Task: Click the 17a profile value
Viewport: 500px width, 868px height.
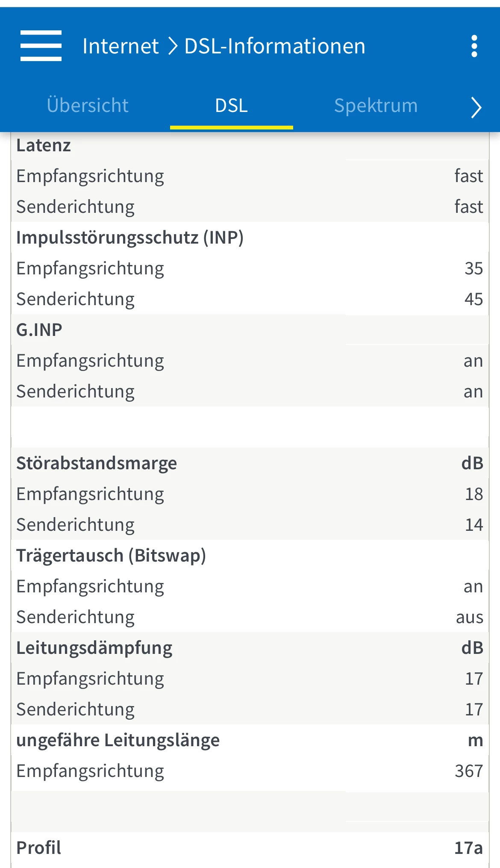Action: [x=468, y=848]
